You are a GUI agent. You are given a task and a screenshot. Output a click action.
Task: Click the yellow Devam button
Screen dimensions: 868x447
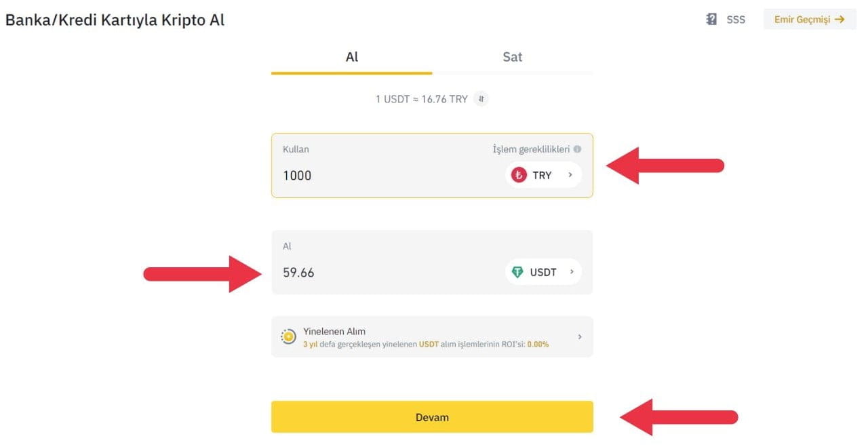coord(432,416)
